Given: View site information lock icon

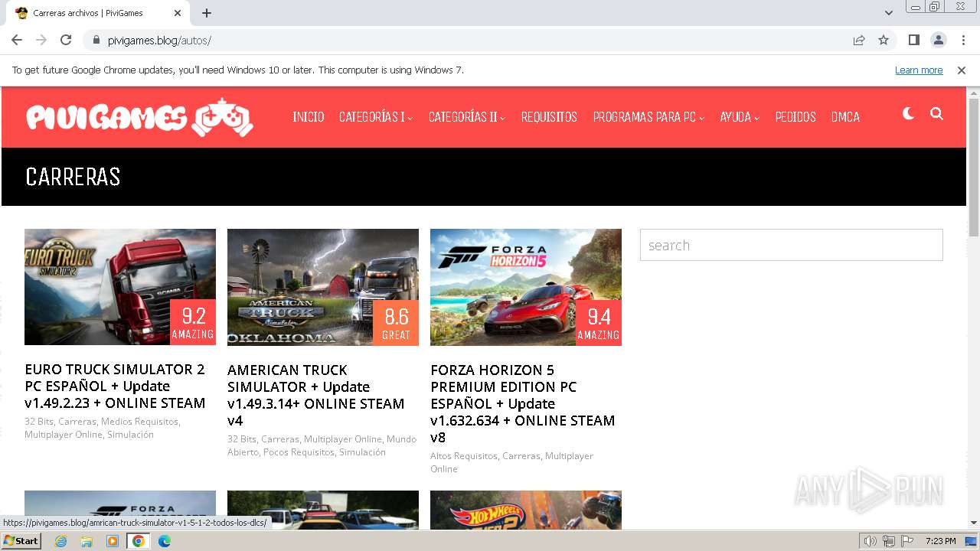Looking at the screenshot, I should pyautogui.click(x=96, y=40).
